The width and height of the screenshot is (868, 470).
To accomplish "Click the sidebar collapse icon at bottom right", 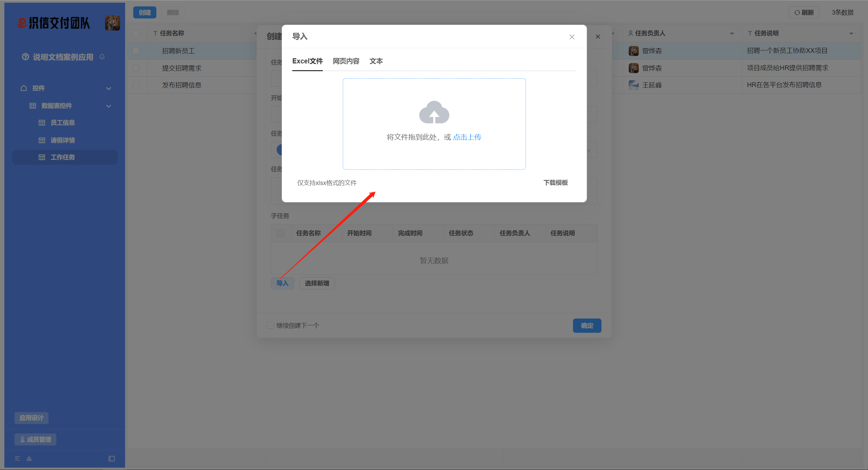I will [x=112, y=458].
